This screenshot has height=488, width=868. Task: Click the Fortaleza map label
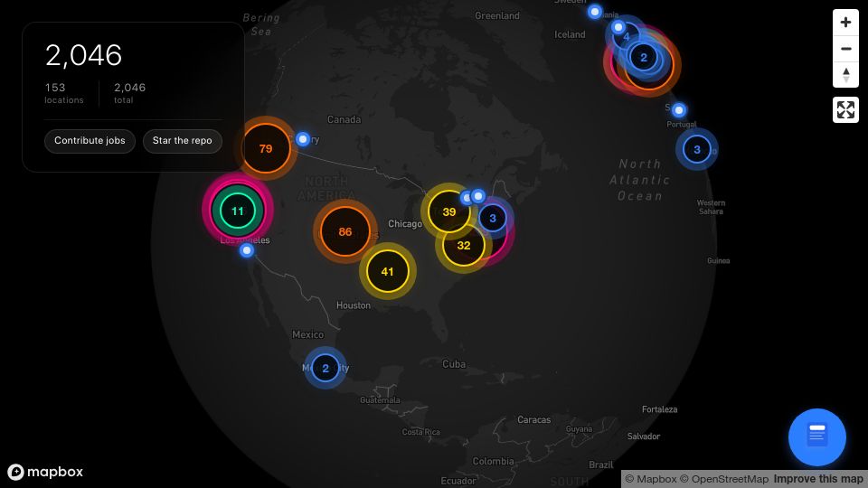pyautogui.click(x=659, y=409)
